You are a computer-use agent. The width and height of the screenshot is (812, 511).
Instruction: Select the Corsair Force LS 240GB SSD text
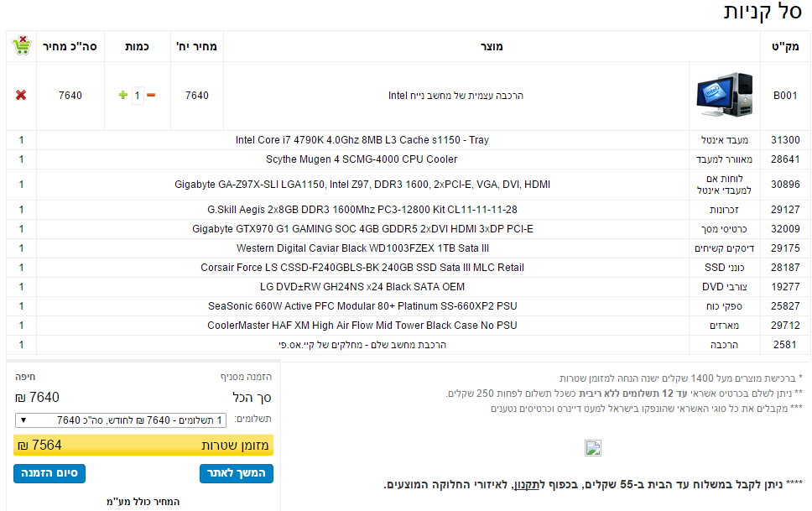362,268
